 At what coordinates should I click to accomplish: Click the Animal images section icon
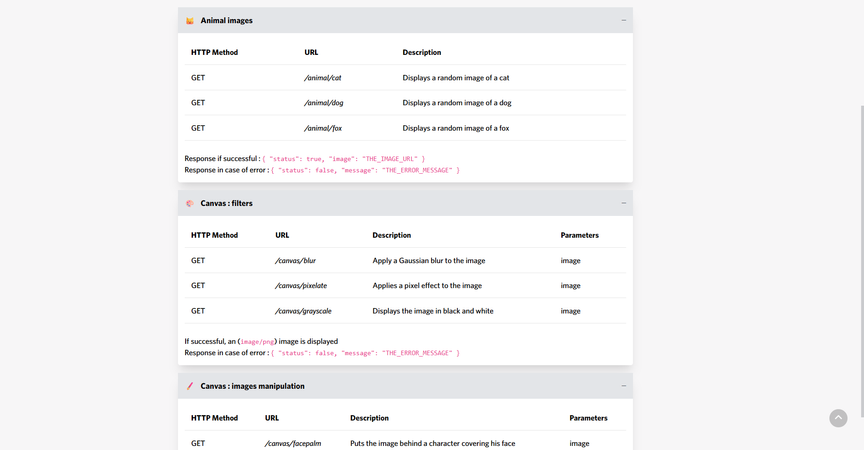tap(190, 20)
